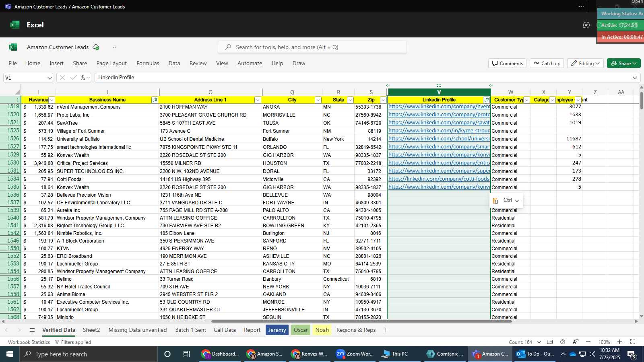Viewport: 644px width, 362px height.
Task: Open the three-dots more options menu
Action: point(581,6)
